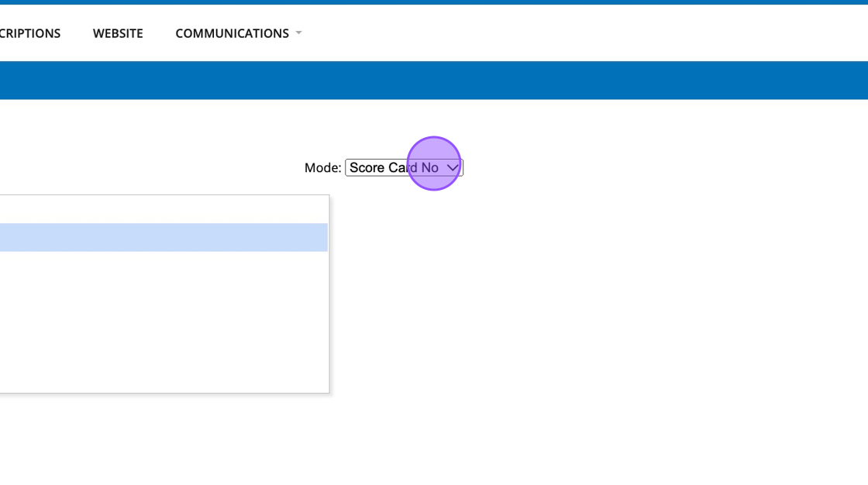Open the Mode dropdown showing Score Card No

click(404, 168)
